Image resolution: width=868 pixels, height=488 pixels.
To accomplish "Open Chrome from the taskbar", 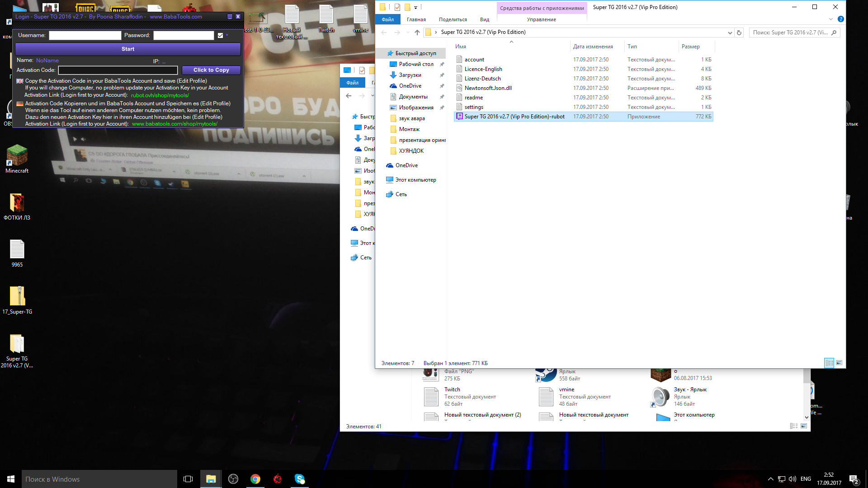I will 255,479.
